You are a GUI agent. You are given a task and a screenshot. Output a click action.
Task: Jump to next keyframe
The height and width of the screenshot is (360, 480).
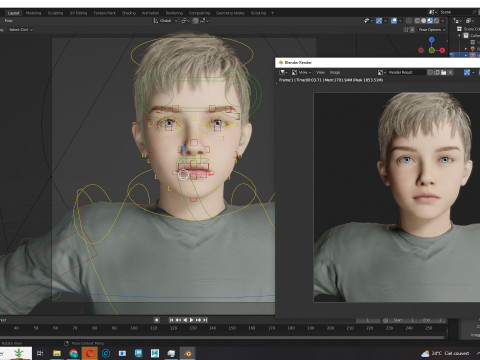coord(198,320)
